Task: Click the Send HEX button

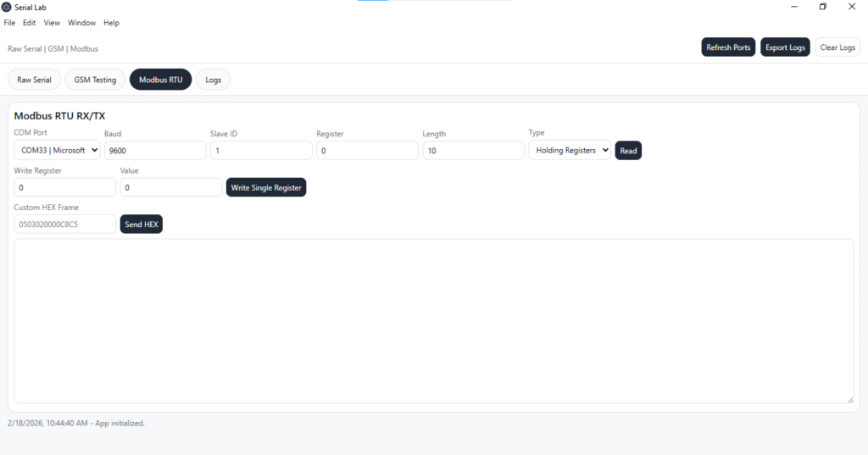Action: click(x=141, y=225)
